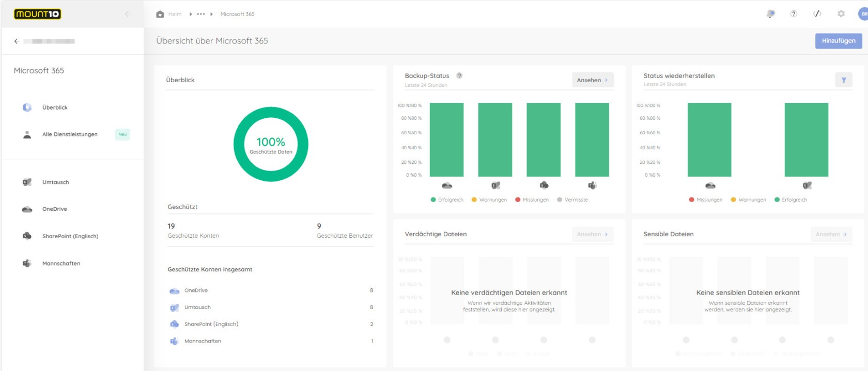Click the OneDrive icon under Backup-Status chart
The height and width of the screenshot is (371, 868).
[x=447, y=185]
